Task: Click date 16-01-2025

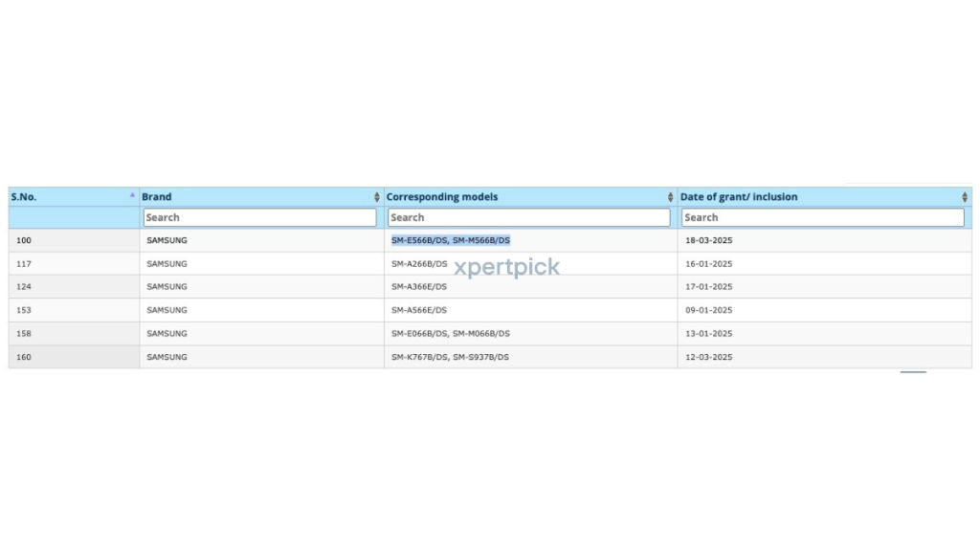Action: tap(709, 264)
